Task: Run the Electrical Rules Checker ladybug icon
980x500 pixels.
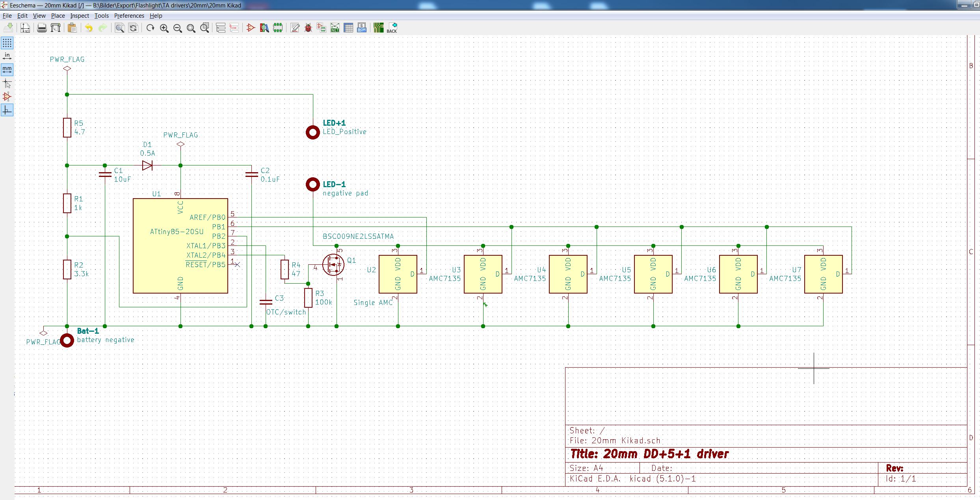Action: point(309,28)
